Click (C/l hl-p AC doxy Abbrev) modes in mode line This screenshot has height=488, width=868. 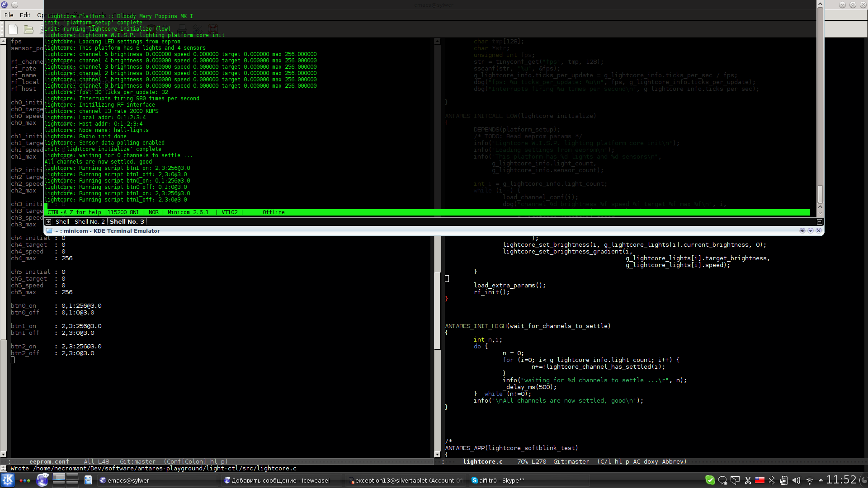click(x=642, y=461)
